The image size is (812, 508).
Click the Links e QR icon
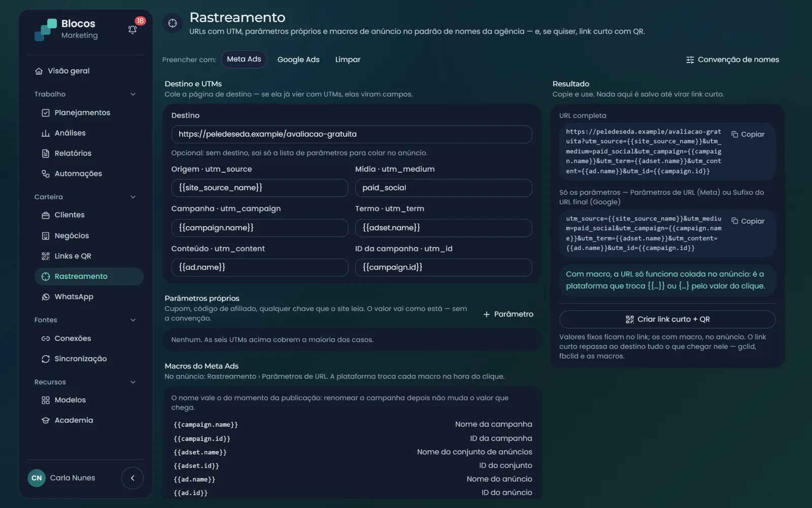[x=46, y=256]
